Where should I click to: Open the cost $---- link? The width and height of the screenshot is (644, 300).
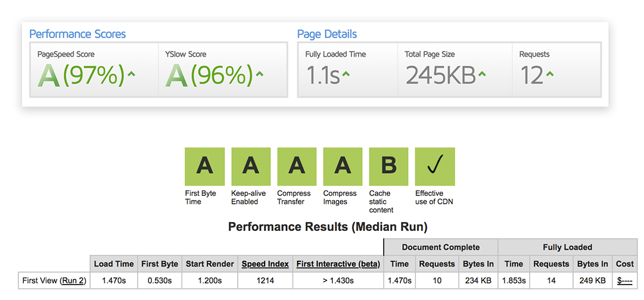click(x=625, y=281)
